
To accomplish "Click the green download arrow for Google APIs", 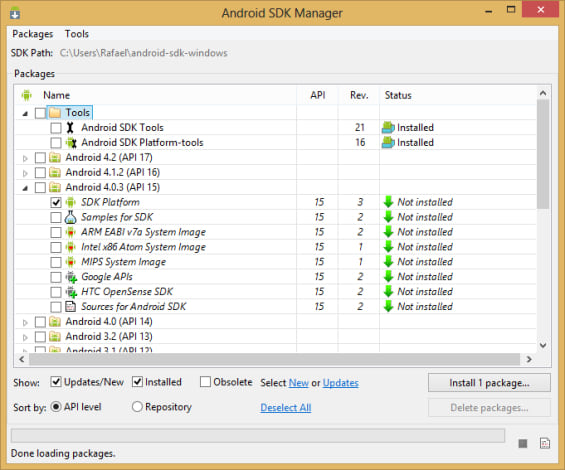I will coord(388,277).
